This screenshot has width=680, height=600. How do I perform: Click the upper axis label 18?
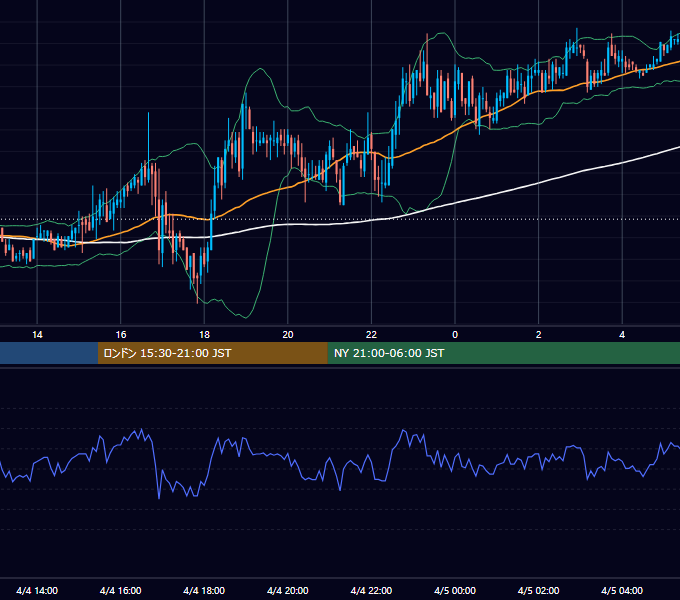[x=204, y=335]
